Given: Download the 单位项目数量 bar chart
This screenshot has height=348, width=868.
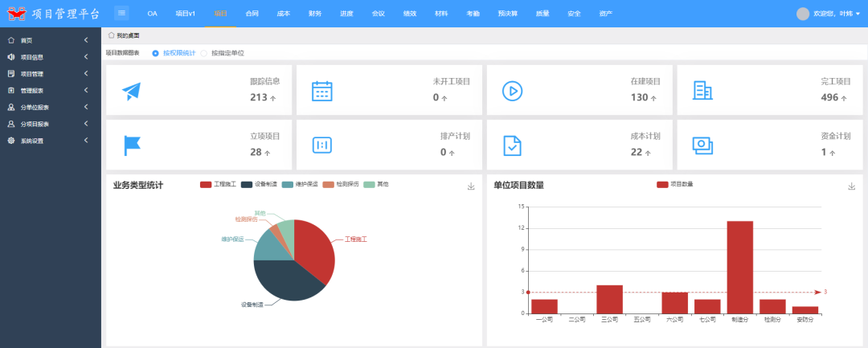Looking at the screenshot, I should pos(851,186).
